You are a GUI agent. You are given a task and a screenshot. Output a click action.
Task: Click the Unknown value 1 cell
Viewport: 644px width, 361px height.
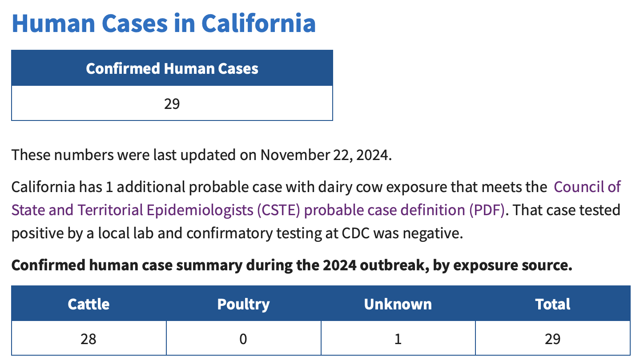398,339
